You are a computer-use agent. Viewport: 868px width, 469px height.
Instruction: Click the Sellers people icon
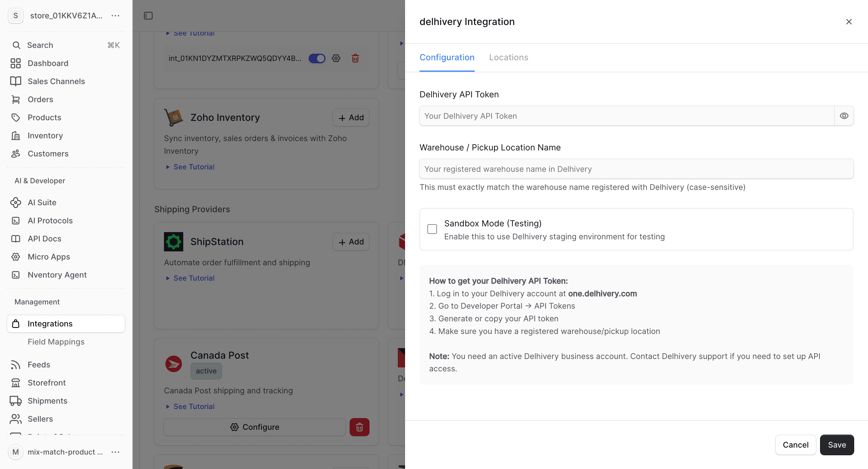tap(15, 419)
